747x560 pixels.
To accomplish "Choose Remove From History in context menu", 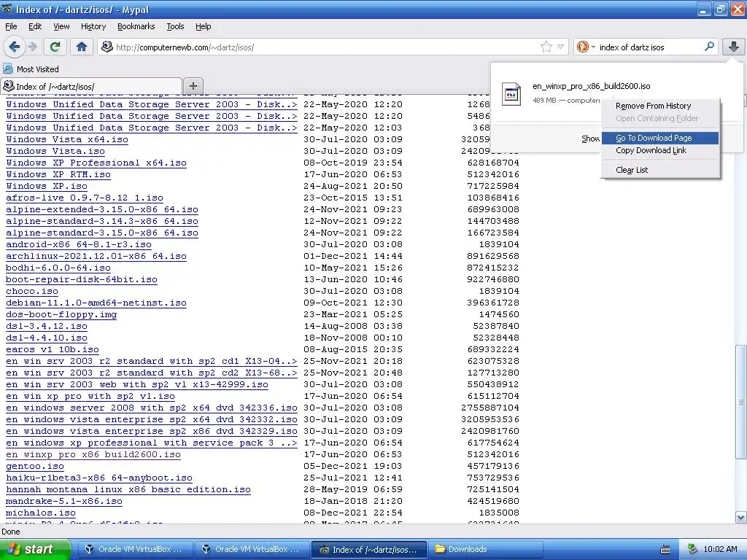I will [x=659, y=106].
